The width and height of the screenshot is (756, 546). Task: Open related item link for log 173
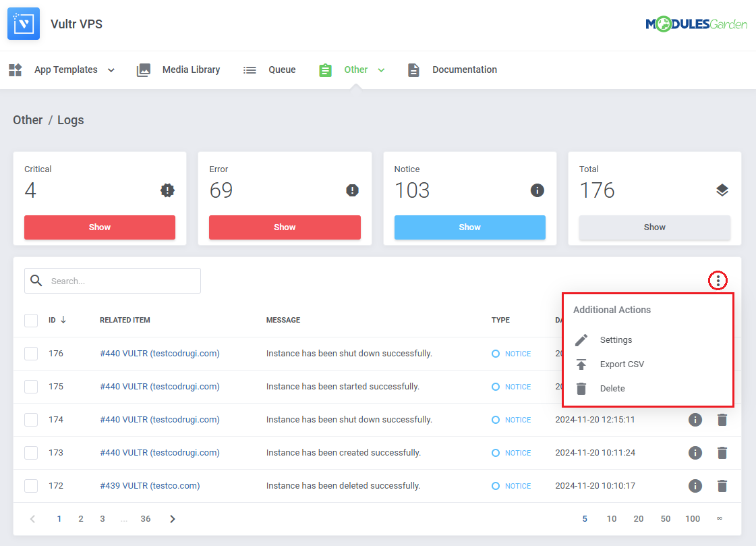[x=160, y=453]
